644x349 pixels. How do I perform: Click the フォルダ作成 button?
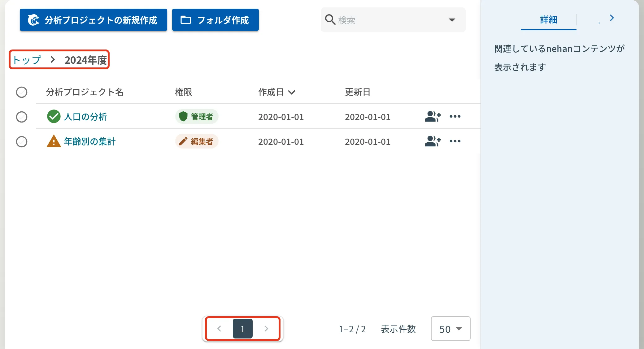(215, 20)
